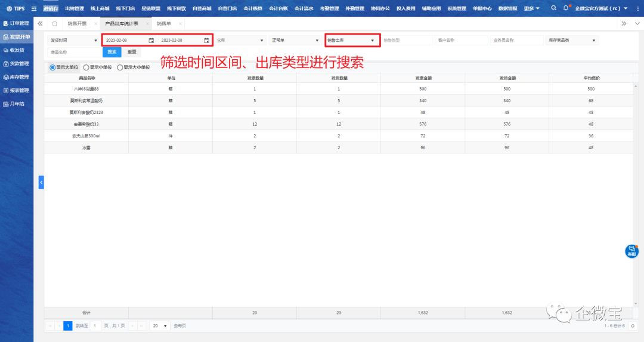Screen dimensions: 644x342
Task: Select 显示大小单位 radio option
Action: (x=120, y=67)
